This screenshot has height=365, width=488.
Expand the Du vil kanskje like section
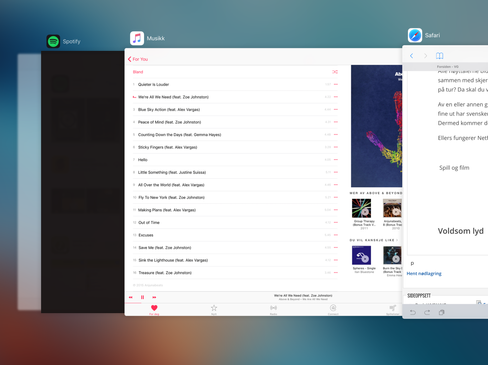click(x=373, y=240)
